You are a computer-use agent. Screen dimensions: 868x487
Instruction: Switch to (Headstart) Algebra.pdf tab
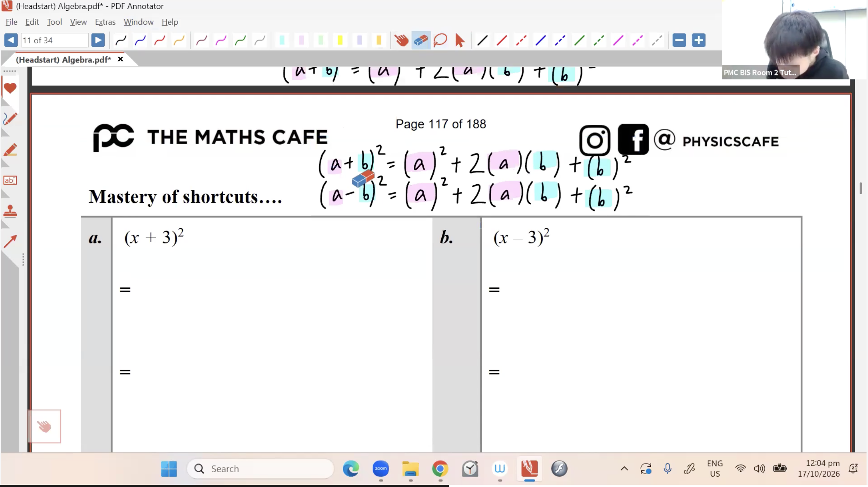point(63,60)
